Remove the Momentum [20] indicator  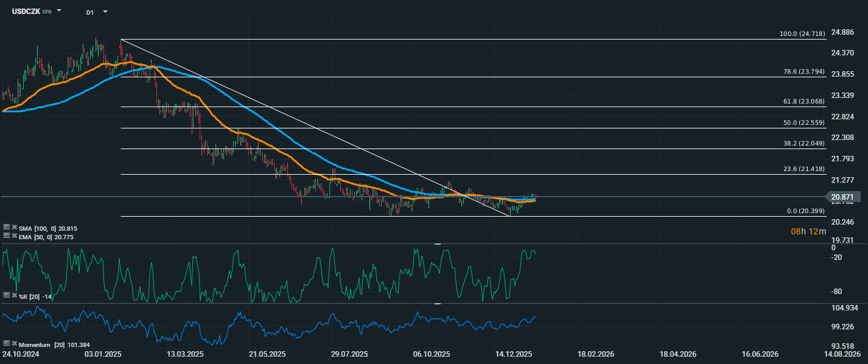pyautogui.click(x=14, y=344)
